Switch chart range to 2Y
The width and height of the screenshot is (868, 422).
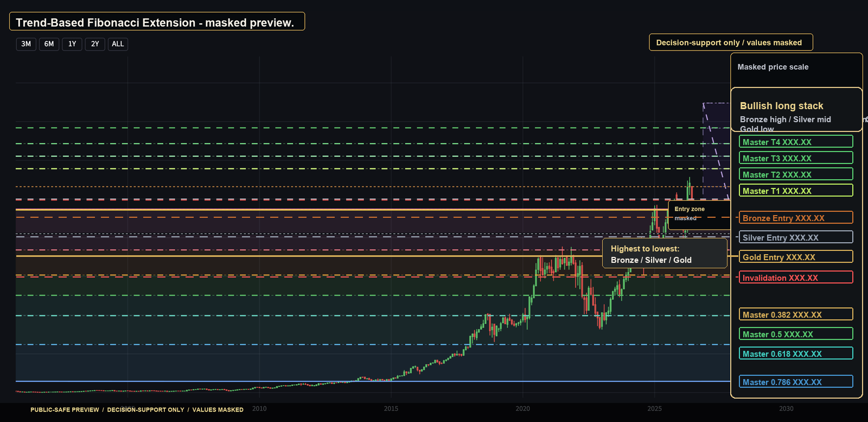tap(95, 44)
